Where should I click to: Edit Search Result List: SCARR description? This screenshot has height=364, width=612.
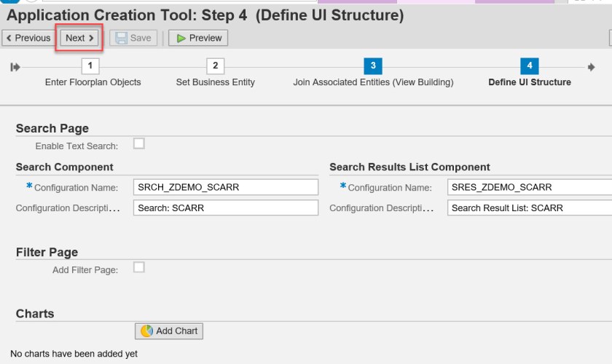(529, 208)
